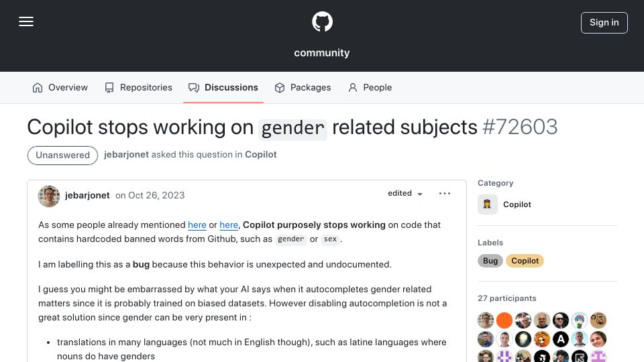
Task: Open the post's three-dot options menu
Action: point(444,193)
